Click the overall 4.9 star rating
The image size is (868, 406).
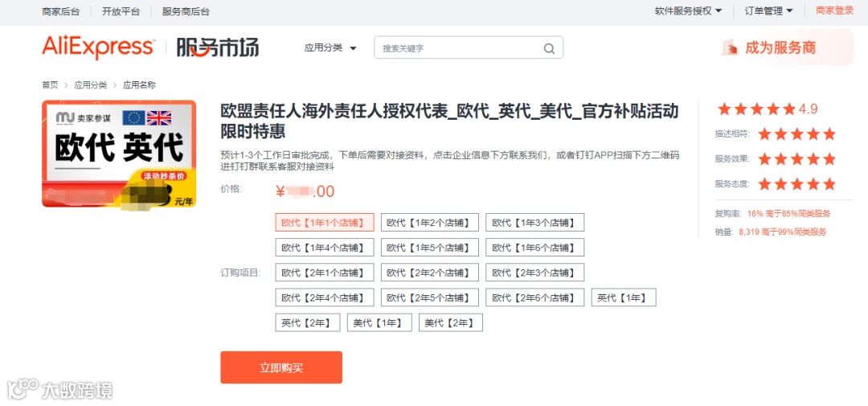tap(768, 109)
